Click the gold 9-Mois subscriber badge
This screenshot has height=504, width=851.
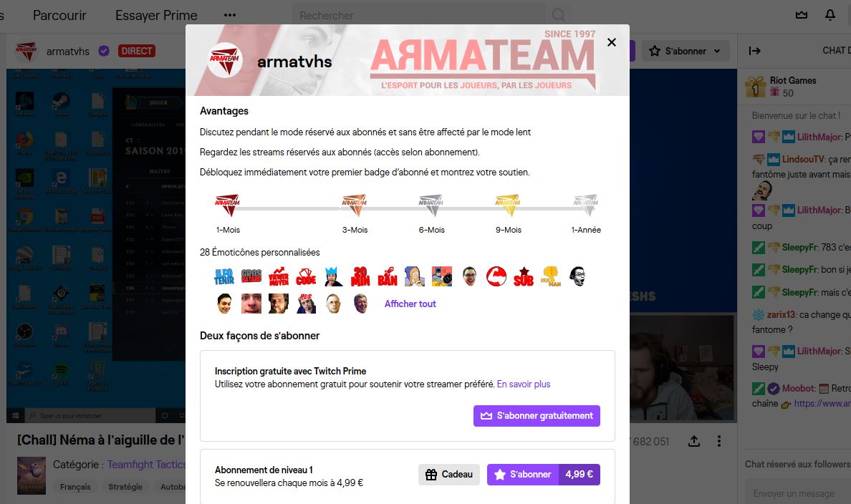(x=508, y=205)
